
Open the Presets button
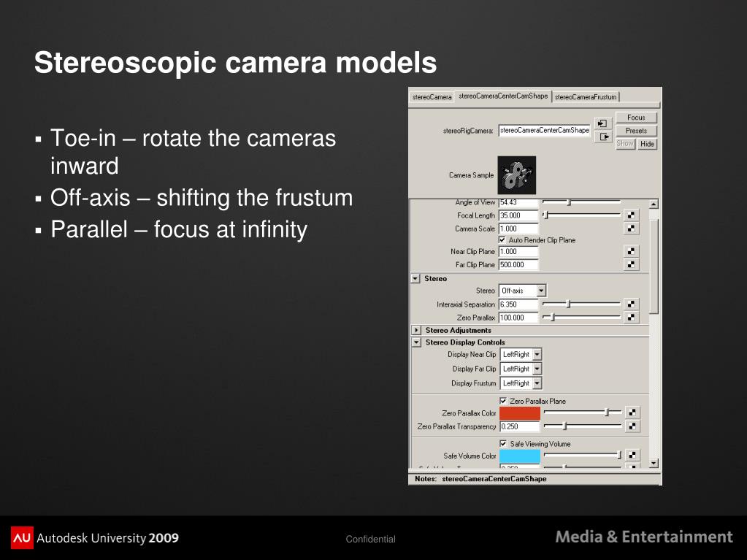pyautogui.click(x=636, y=131)
